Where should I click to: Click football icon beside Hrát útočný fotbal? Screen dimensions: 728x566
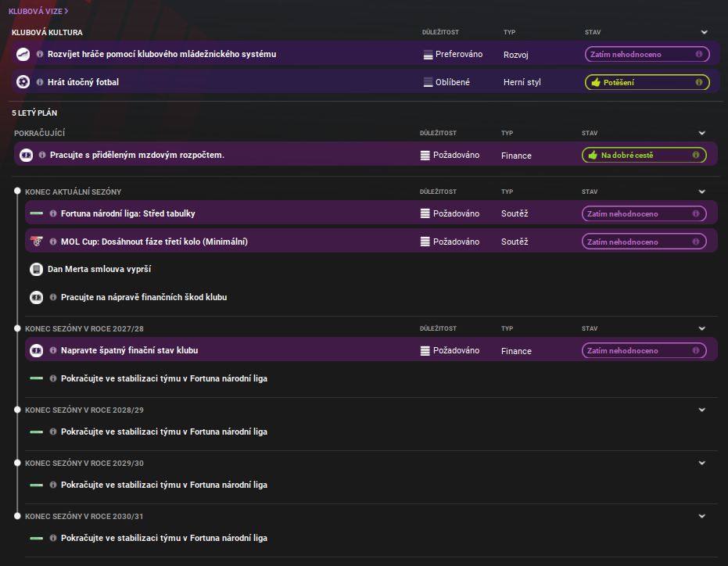point(23,82)
